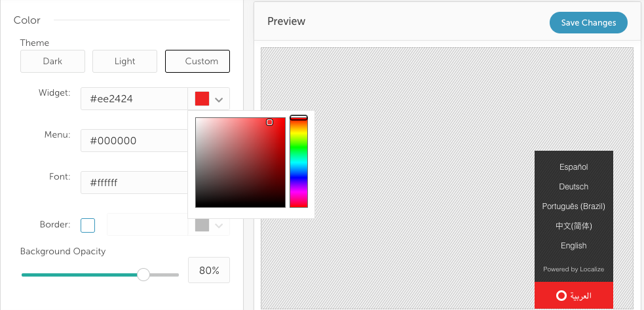The image size is (644, 310).
Task: Click the circular picker marker in gradient
Action: click(269, 122)
